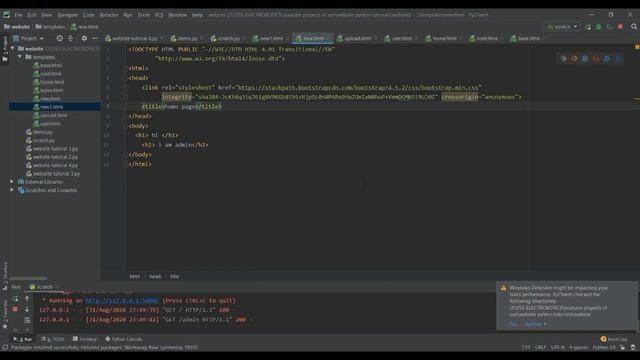
Task: Open scratch run configuration dropdown
Action: (562, 27)
